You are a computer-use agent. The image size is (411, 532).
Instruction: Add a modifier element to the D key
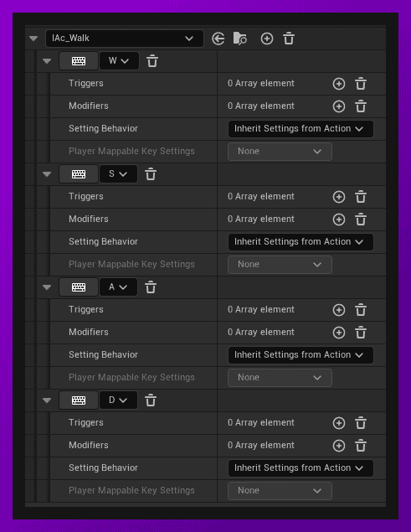click(x=339, y=446)
